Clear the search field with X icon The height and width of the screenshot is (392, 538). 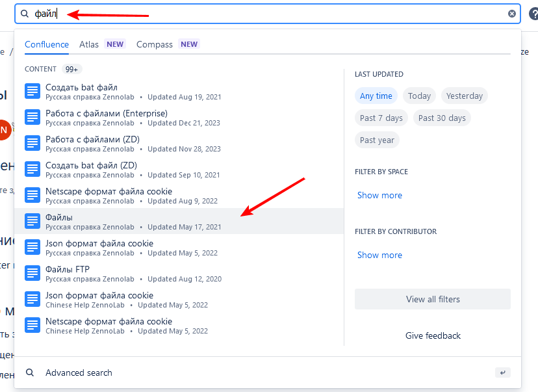[x=512, y=14]
